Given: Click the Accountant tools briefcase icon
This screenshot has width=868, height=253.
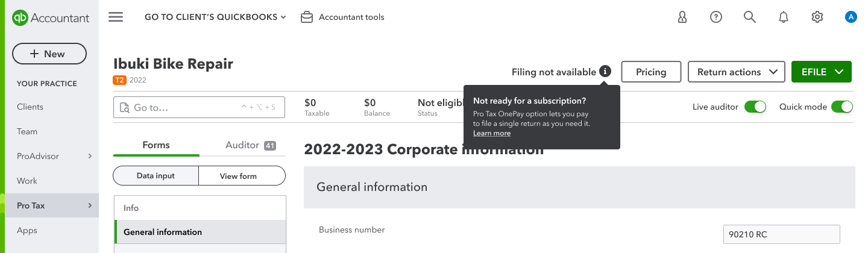Looking at the screenshot, I should coord(307,17).
